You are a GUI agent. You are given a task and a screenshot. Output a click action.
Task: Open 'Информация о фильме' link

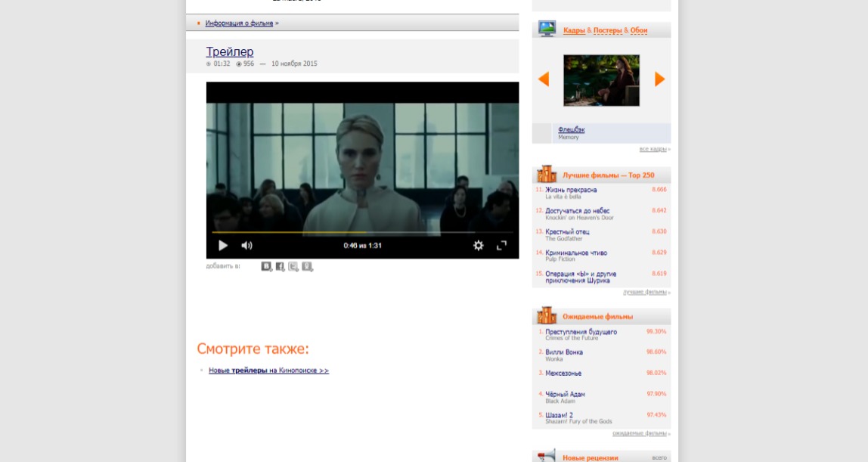point(239,23)
